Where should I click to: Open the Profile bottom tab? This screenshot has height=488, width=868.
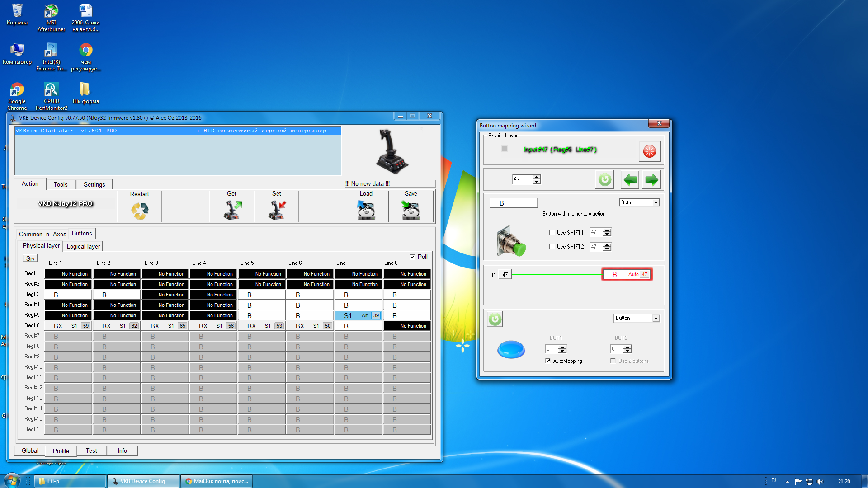pyautogui.click(x=61, y=451)
